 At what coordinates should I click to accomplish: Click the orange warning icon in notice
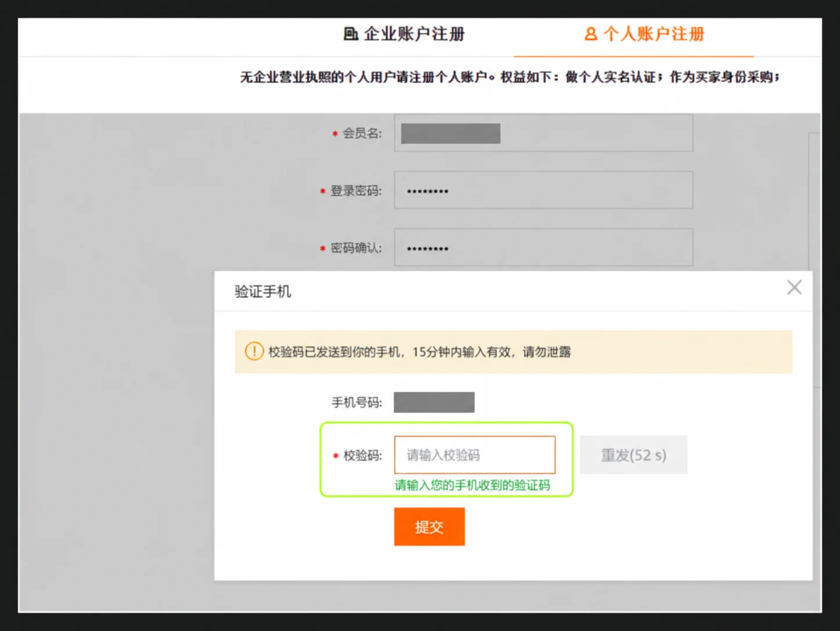point(254,351)
